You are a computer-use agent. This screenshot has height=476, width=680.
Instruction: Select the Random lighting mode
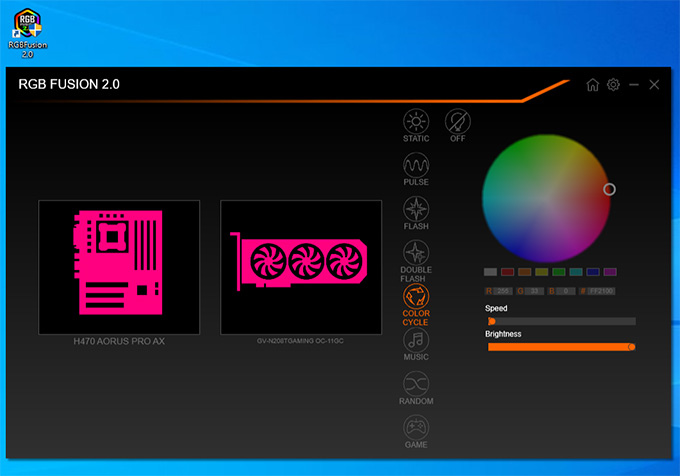[416, 388]
